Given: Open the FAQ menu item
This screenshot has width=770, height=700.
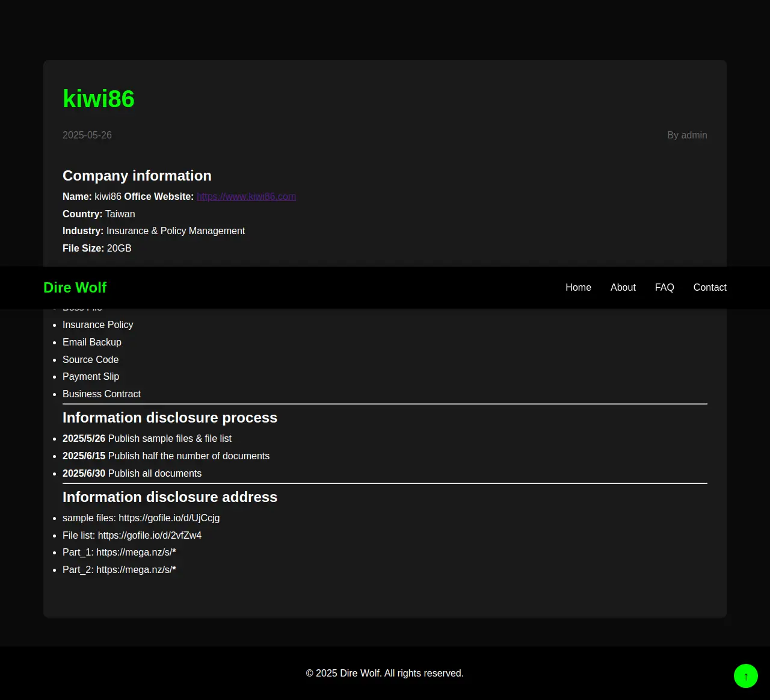Looking at the screenshot, I should 664,288.
